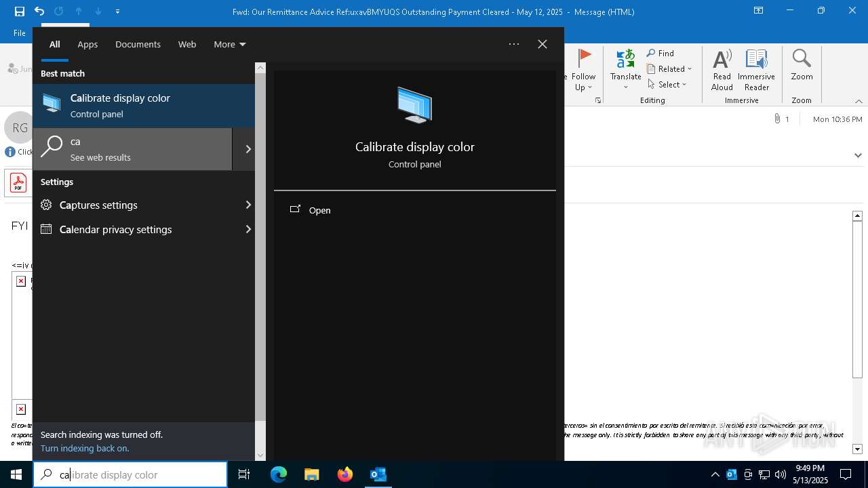Click Turn indexing back on link

[85, 448]
